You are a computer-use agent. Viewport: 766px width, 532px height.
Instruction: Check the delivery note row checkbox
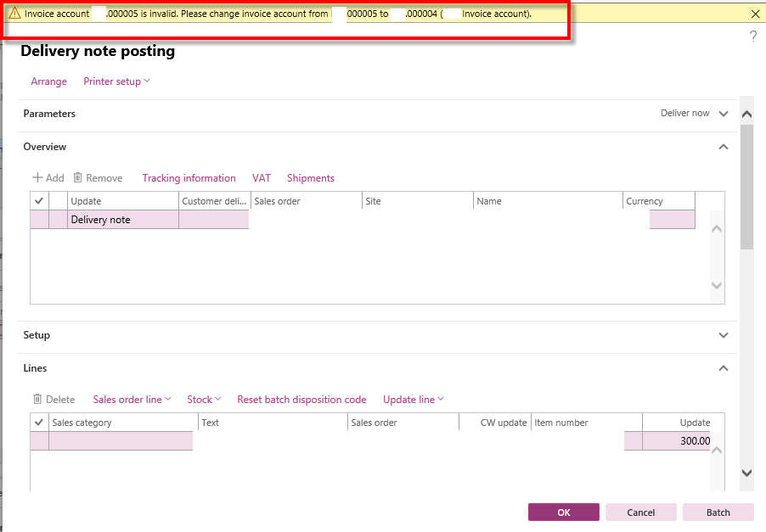(38, 219)
